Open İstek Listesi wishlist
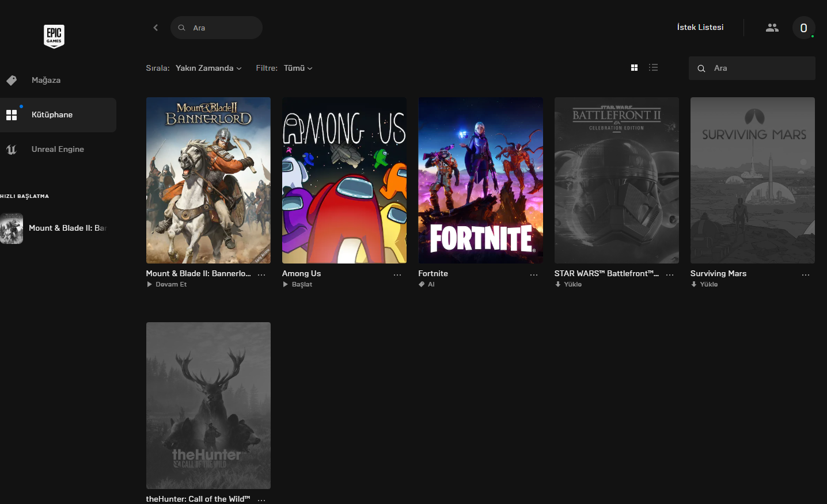827x504 pixels. tap(700, 27)
